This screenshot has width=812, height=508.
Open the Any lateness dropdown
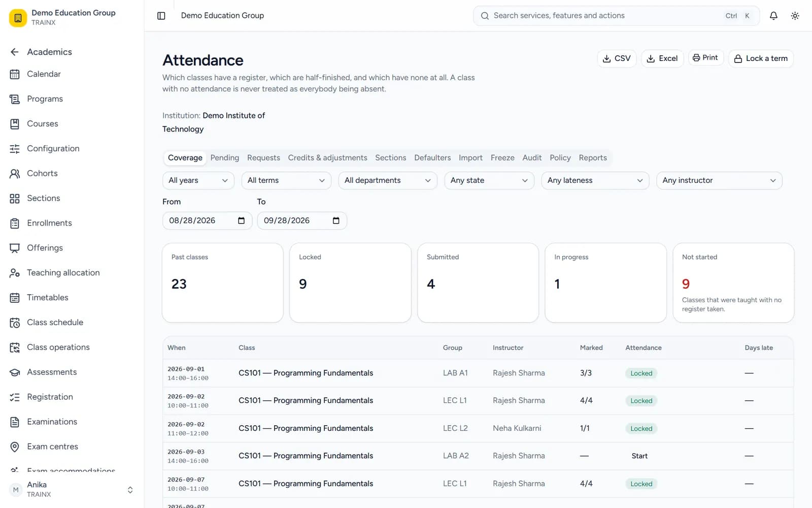(595, 180)
